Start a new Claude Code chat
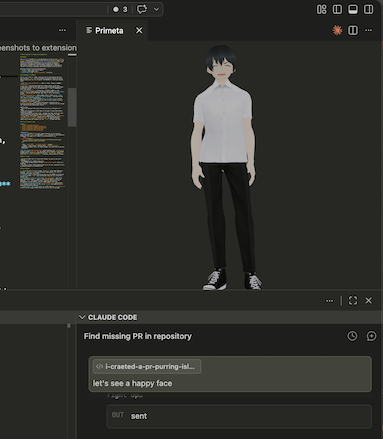The width and height of the screenshot is (383, 439). (371, 336)
